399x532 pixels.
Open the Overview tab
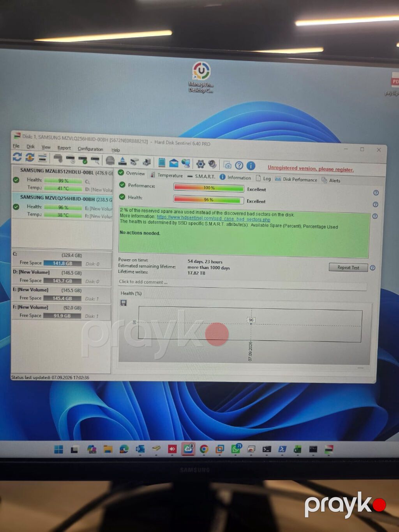pos(131,173)
